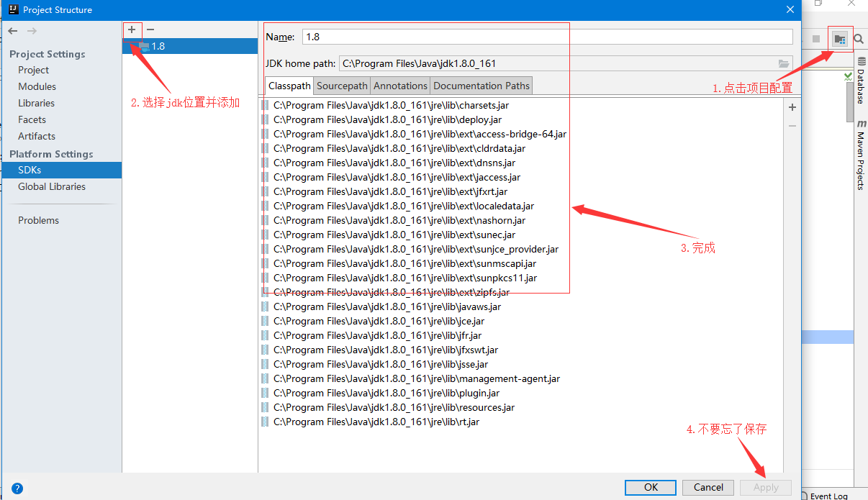Highlight the jfxrt.jar entry
The image size is (868, 500).
pos(521,191)
